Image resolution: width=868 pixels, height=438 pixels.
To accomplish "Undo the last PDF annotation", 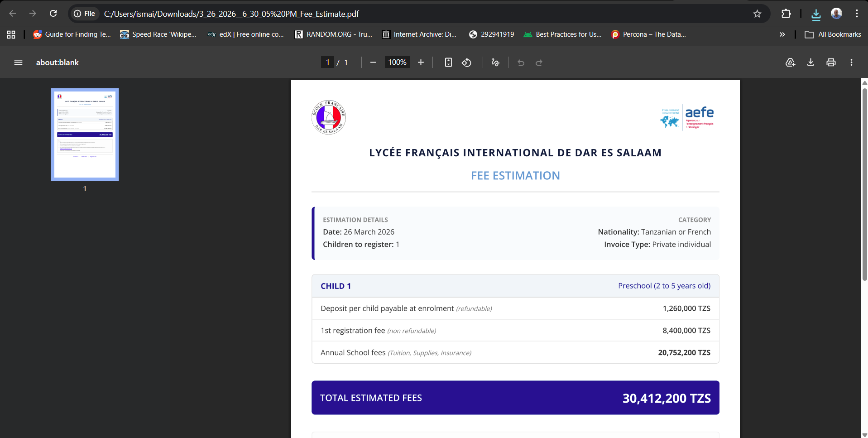I will click(521, 63).
